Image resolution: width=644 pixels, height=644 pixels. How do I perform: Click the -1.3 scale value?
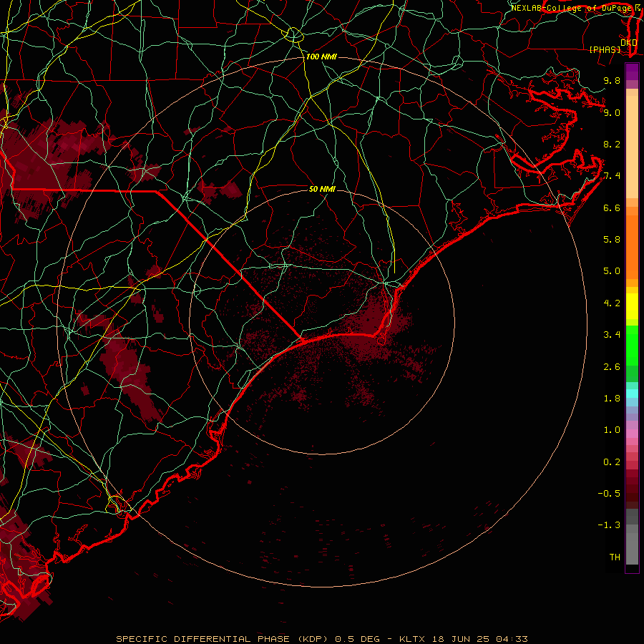pyautogui.click(x=609, y=525)
